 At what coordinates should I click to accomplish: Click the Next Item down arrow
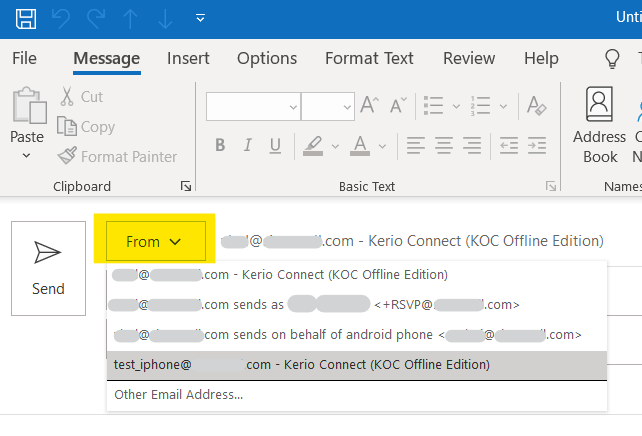[165, 19]
